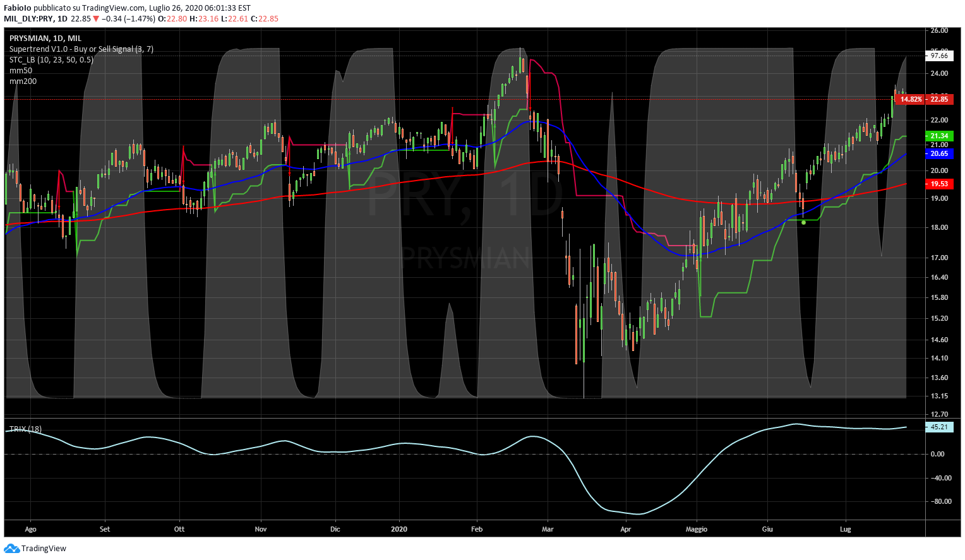Click the Apr month label on time axis
This screenshot has height=560, width=965.
click(x=626, y=529)
